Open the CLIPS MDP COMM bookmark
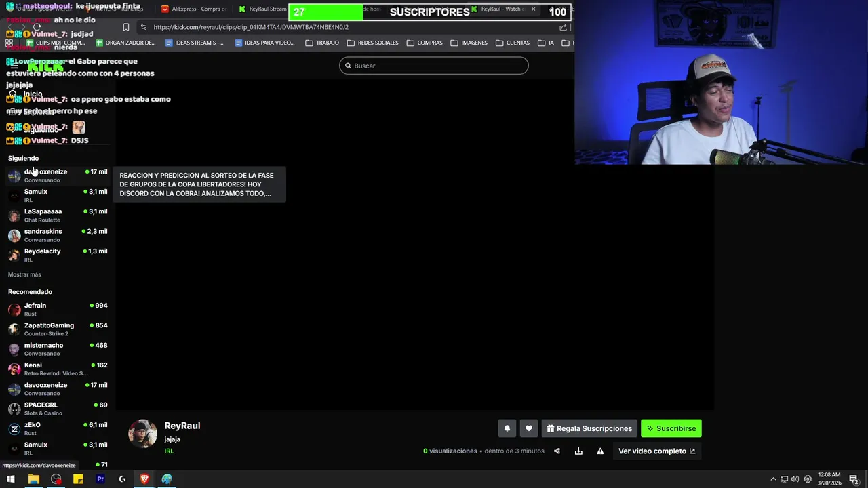Image resolution: width=868 pixels, height=488 pixels. click(55, 43)
